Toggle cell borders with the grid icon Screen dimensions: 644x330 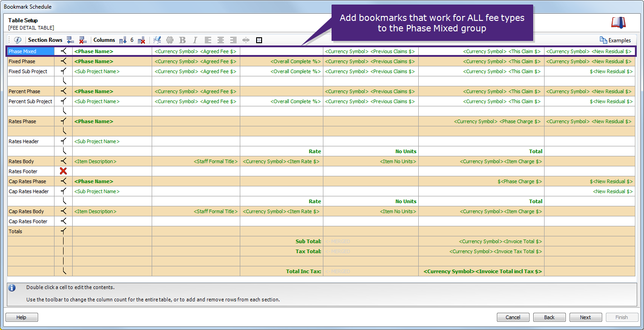(259, 40)
